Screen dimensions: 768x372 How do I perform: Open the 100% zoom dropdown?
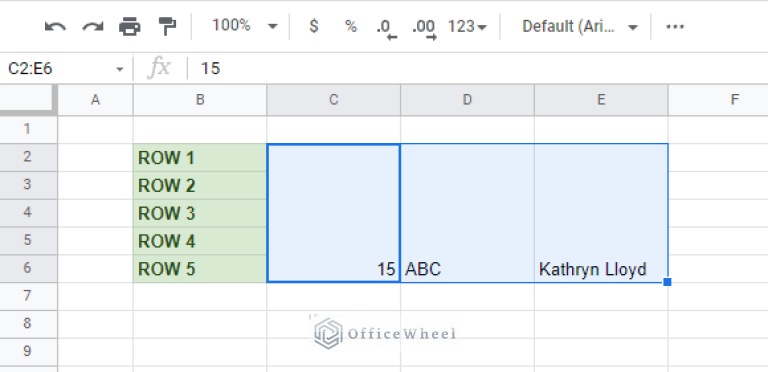pos(244,26)
